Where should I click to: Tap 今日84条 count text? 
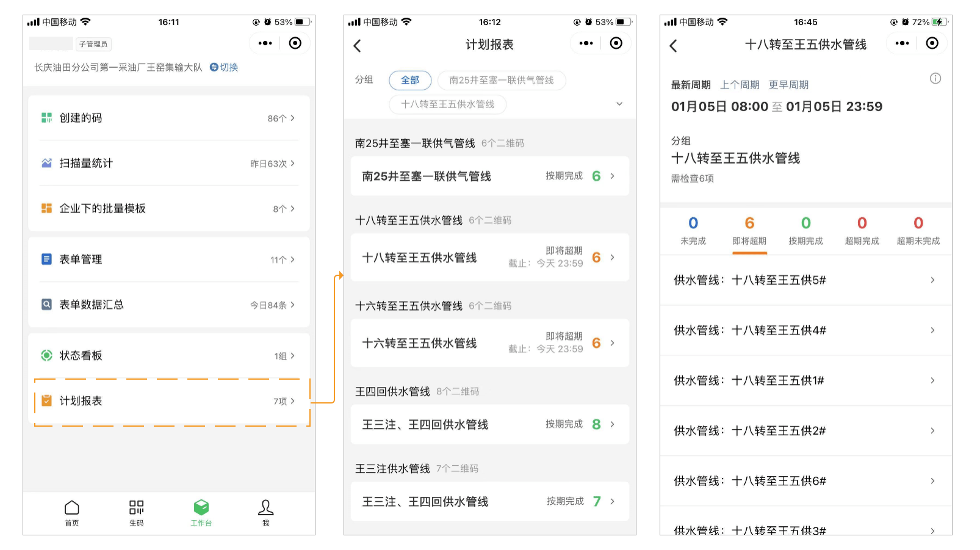[268, 305]
